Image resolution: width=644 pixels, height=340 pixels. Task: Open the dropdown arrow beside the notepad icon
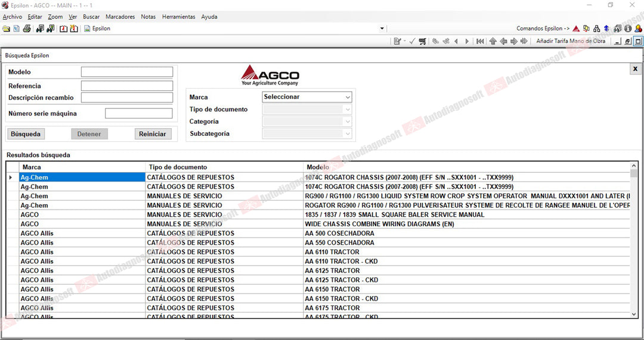coord(404,42)
